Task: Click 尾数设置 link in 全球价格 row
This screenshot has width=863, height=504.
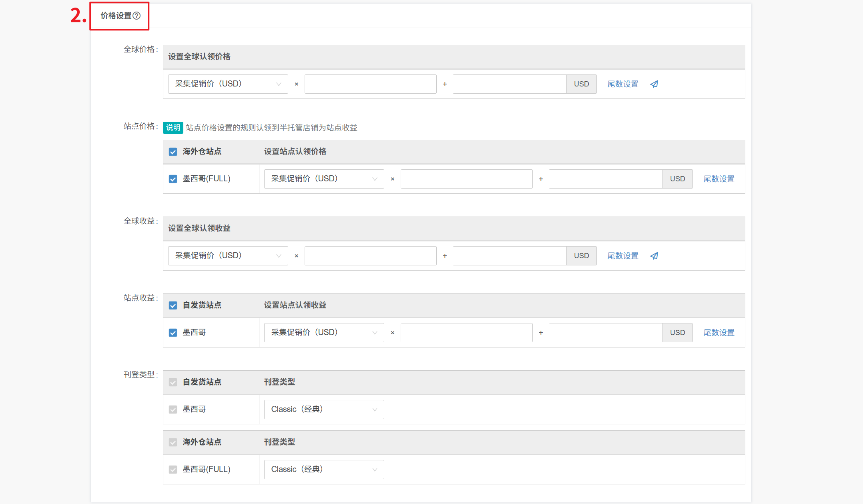Action: pyautogui.click(x=623, y=84)
